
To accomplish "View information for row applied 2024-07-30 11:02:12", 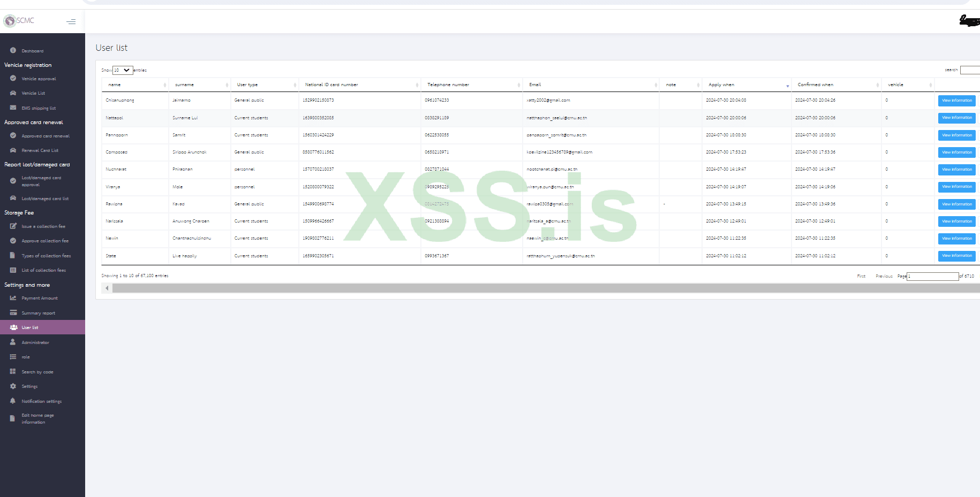I will point(957,256).
